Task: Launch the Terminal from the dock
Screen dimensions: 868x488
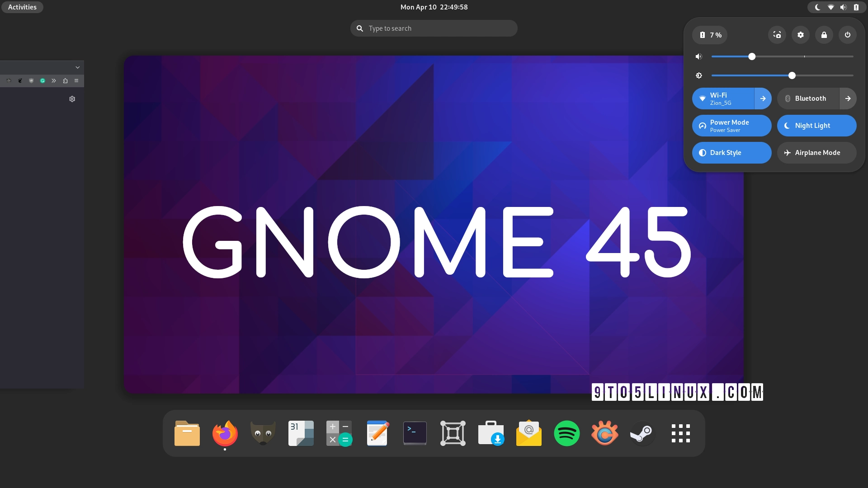Action: (x=415, y=433)
